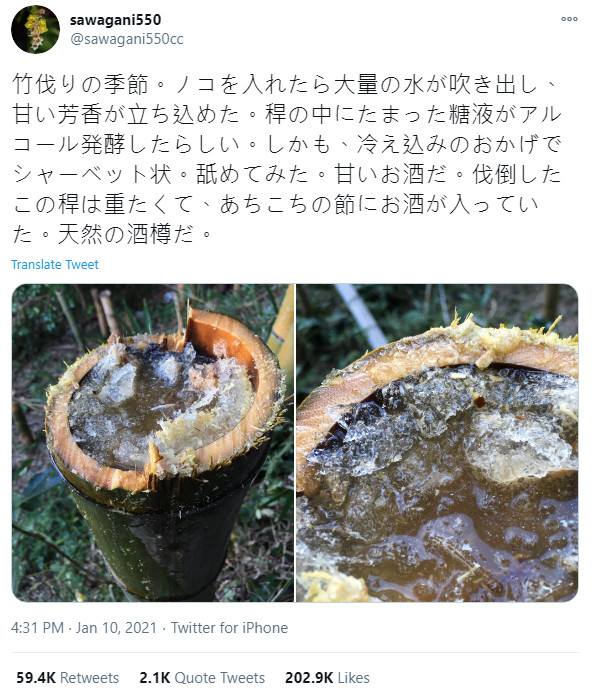The width and height of the screenshot is (594, 696).
Task: Visit the @sawagani550cc handle link
Action: click(x=127, y=40)
